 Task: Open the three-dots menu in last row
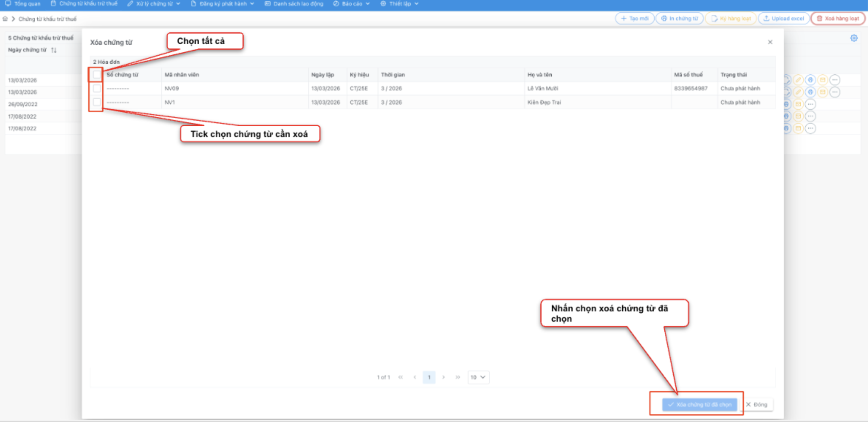[810, 128]
